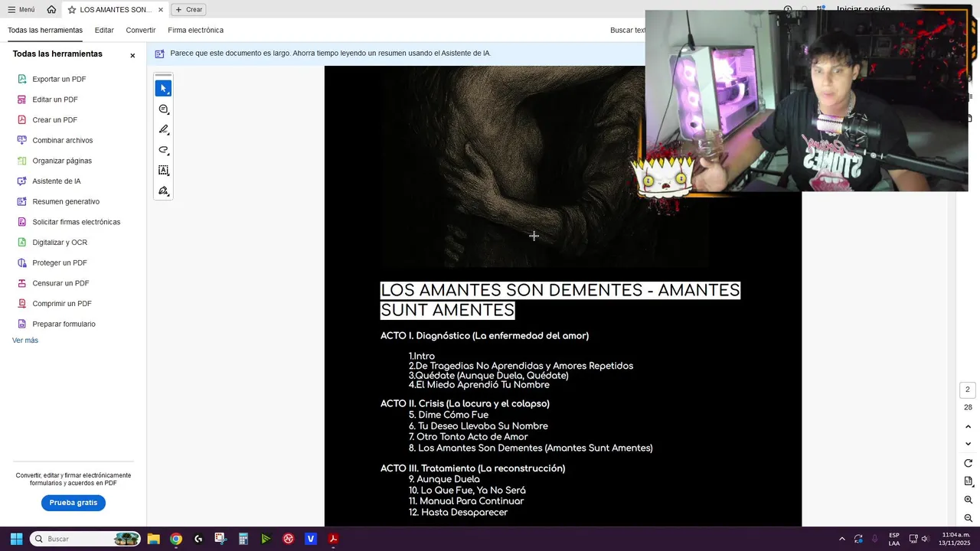Open File Explorer from the taskbar
This screenshot has height=551, width=980.
point(153,539)
